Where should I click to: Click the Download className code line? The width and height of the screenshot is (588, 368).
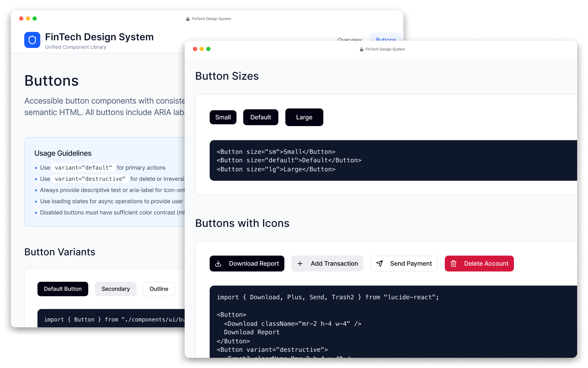click(292, 324)
